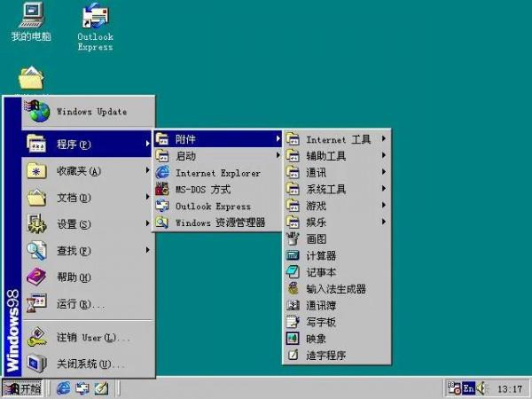Click the Windows Update globe icon
The image size is (532, 399).
37,111
